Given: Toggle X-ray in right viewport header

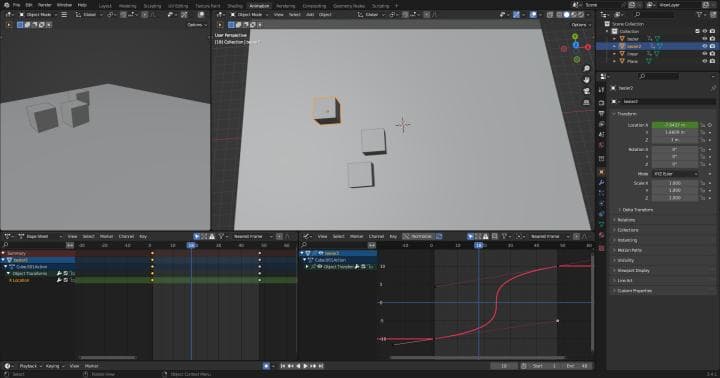Looking at the screenshot, I should click(x=550, y=15).
